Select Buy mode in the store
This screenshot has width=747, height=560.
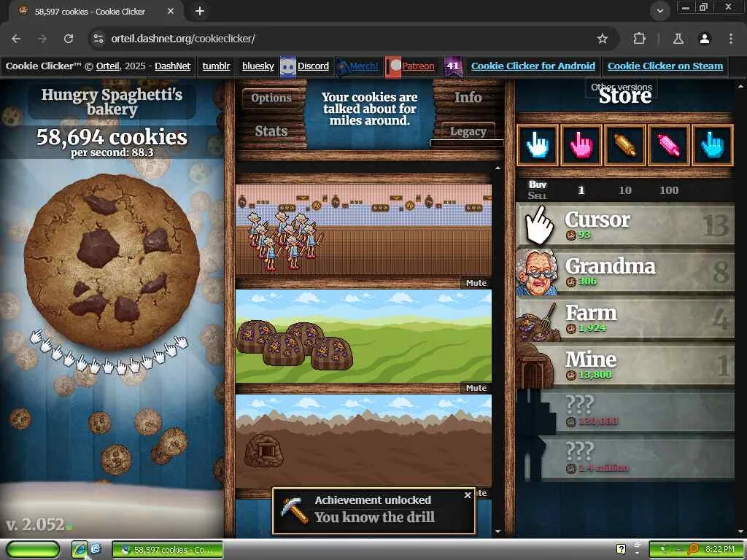point(538,184)
